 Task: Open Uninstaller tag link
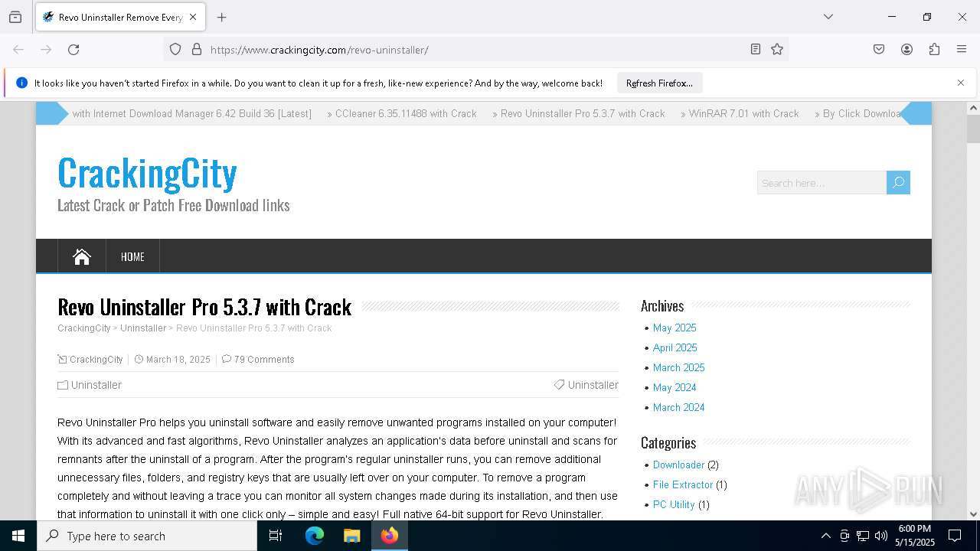[593, 385]
